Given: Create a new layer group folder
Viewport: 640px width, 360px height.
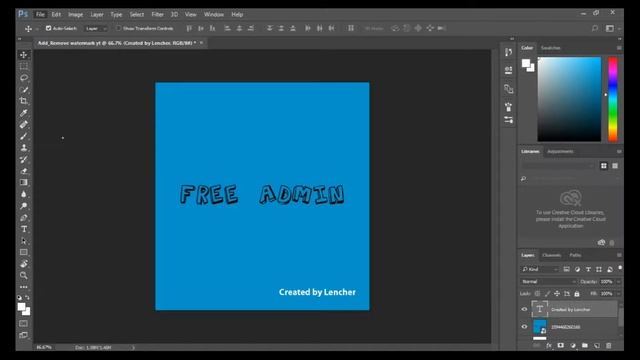Looking at the screenshot, I should pos(585,345).
